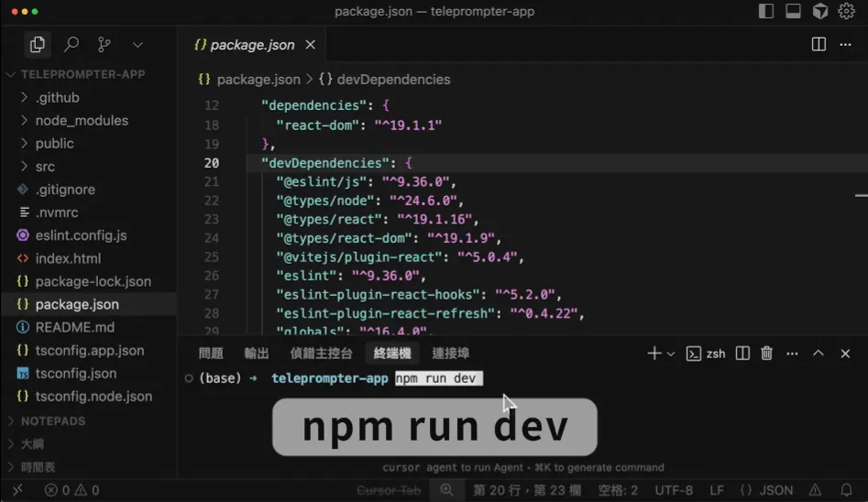868x502 pixels.
Task: Open the settings gear in title bar
Action: (846, 11)
